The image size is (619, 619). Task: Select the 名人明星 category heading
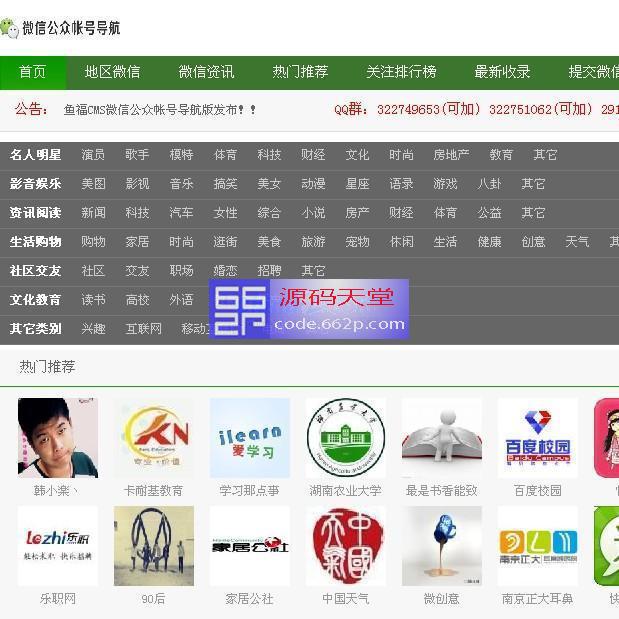[36, 155]
